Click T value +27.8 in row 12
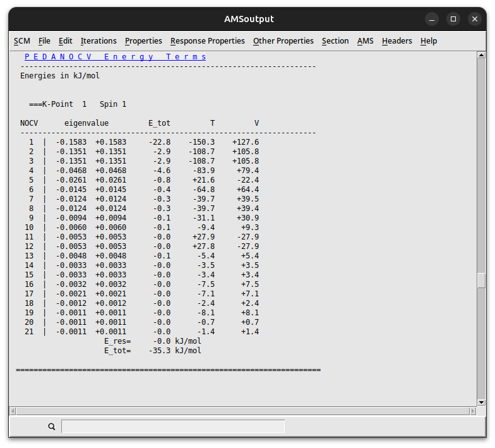The image size is (495, 448). 203,246
